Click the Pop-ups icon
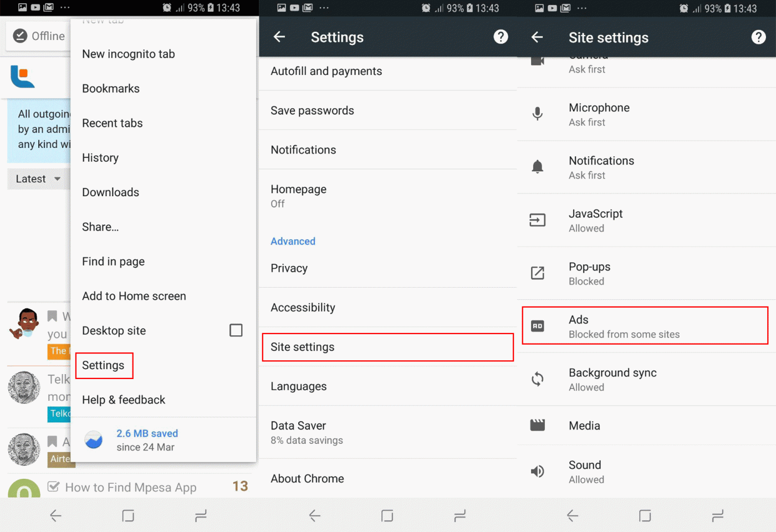 (537, 273)
